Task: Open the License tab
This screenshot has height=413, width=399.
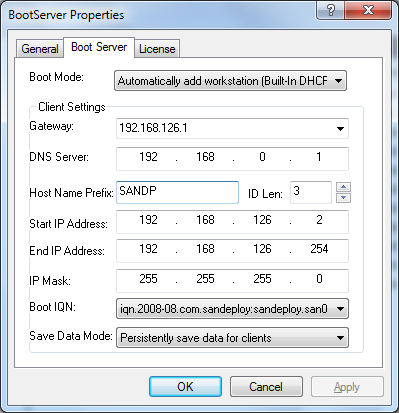Action: [157, 49]
